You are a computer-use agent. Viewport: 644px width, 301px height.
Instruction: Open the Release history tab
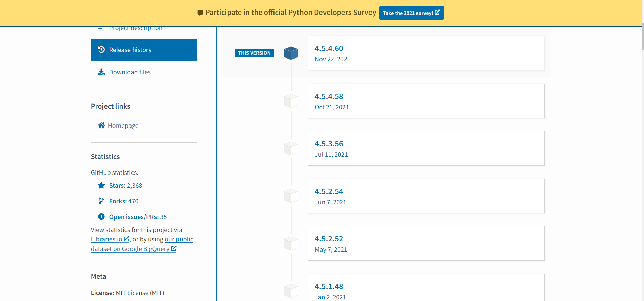[x=144, y=50]
